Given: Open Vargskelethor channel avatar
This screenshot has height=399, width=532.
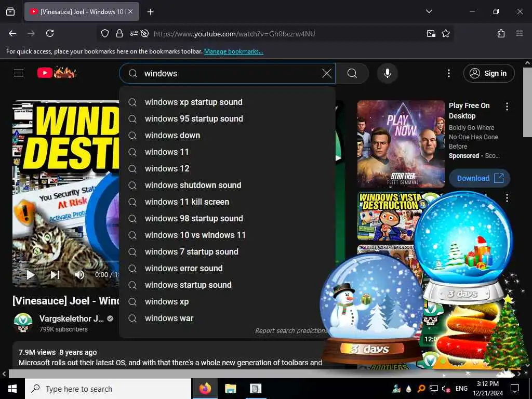Looking at the screenshot, I should 23,322.
